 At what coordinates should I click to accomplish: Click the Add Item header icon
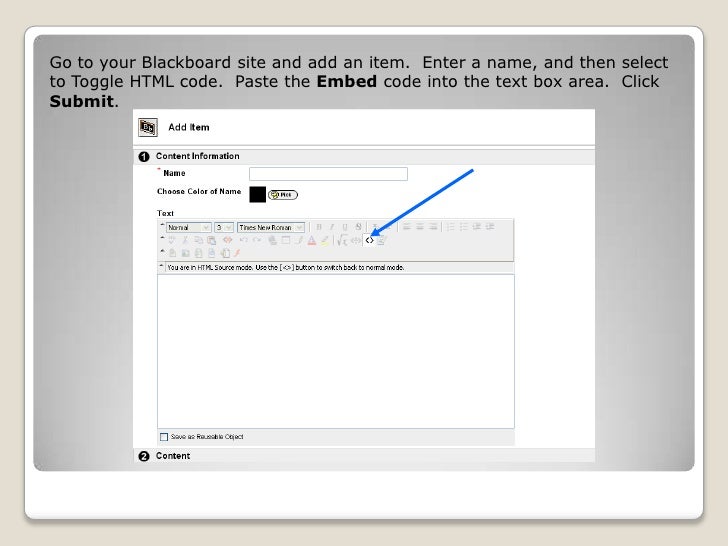(148, 127)
